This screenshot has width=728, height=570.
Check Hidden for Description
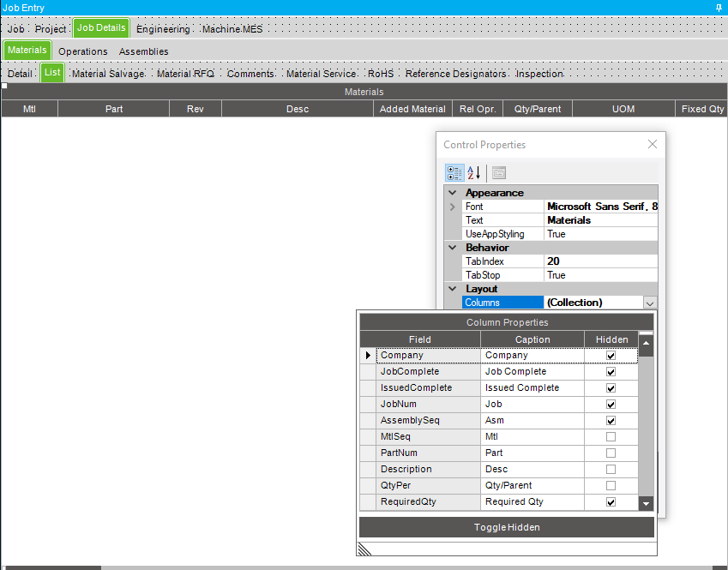pyautogui.click(x=611, y=469)
